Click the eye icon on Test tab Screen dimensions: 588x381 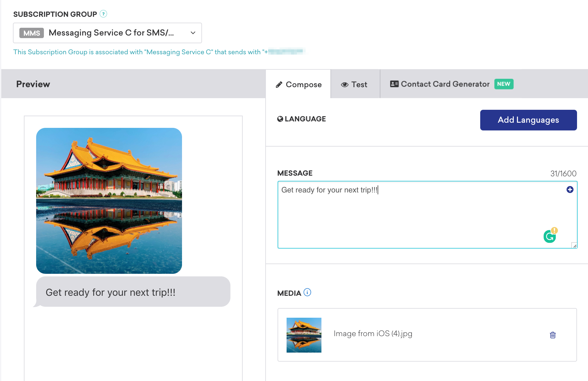point(345,85)
